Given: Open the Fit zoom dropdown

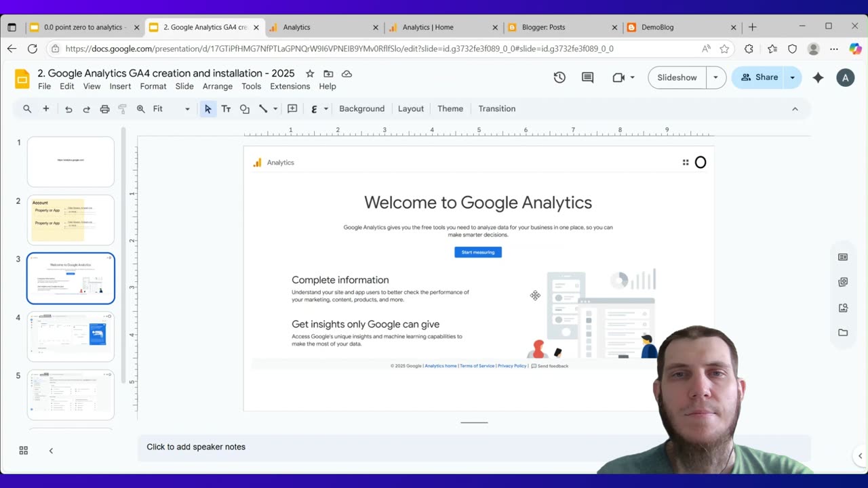Looking at the screenshot, I should tap(172, 108).
